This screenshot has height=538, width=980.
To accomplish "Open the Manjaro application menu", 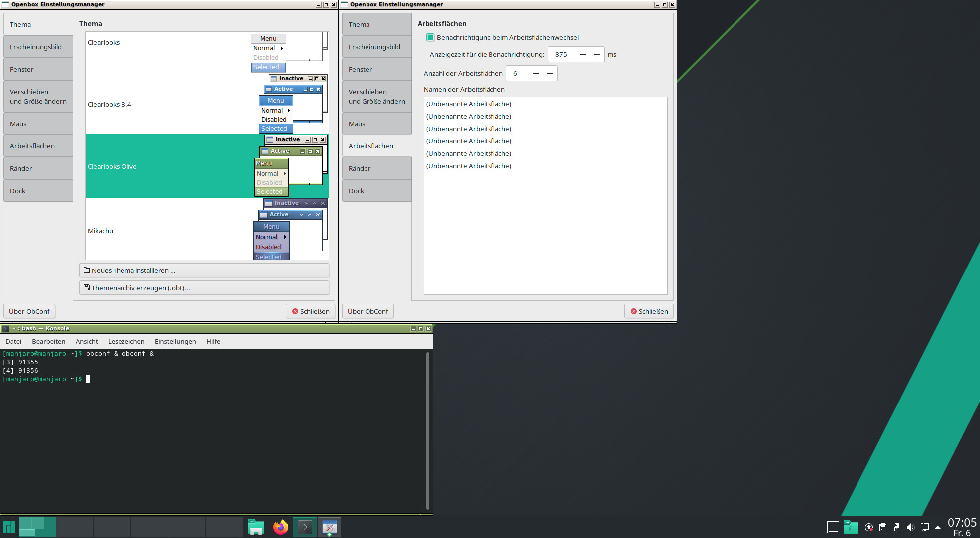I will point(9,527).
